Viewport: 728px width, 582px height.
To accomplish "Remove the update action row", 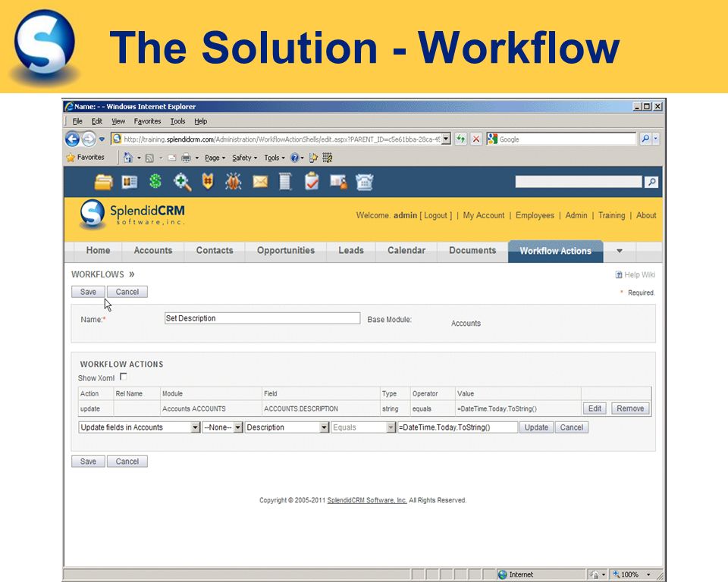I will (x=630, y=408).
